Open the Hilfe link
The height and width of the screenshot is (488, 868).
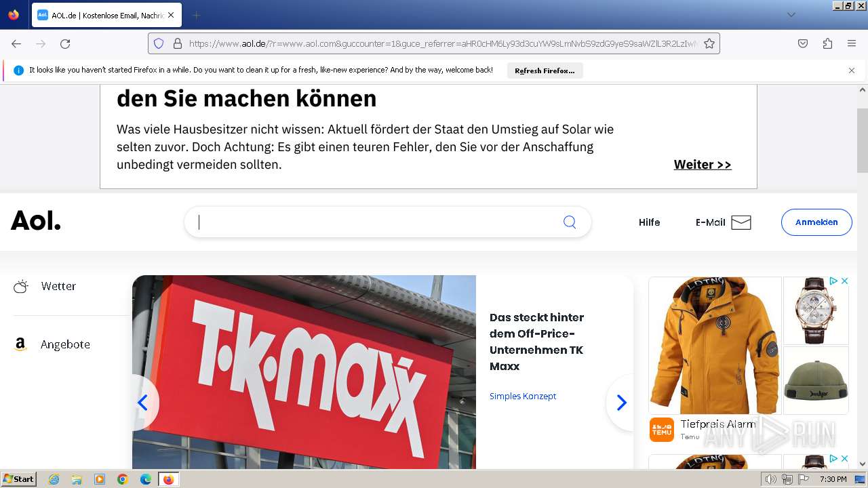tap(649, 222)
